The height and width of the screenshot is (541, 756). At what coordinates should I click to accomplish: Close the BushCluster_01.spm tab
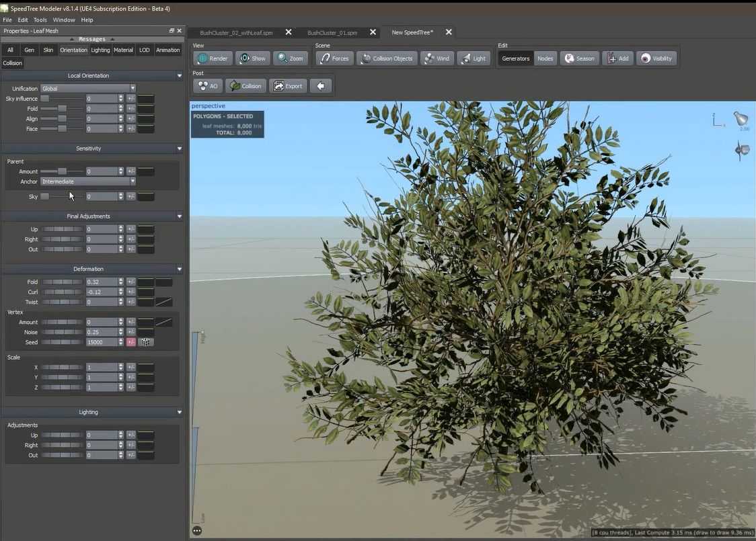373,32
